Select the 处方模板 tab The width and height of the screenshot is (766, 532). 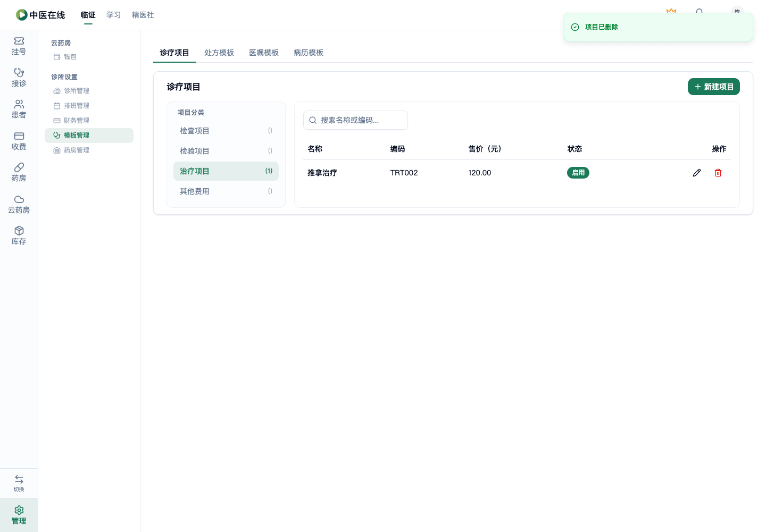219,53
